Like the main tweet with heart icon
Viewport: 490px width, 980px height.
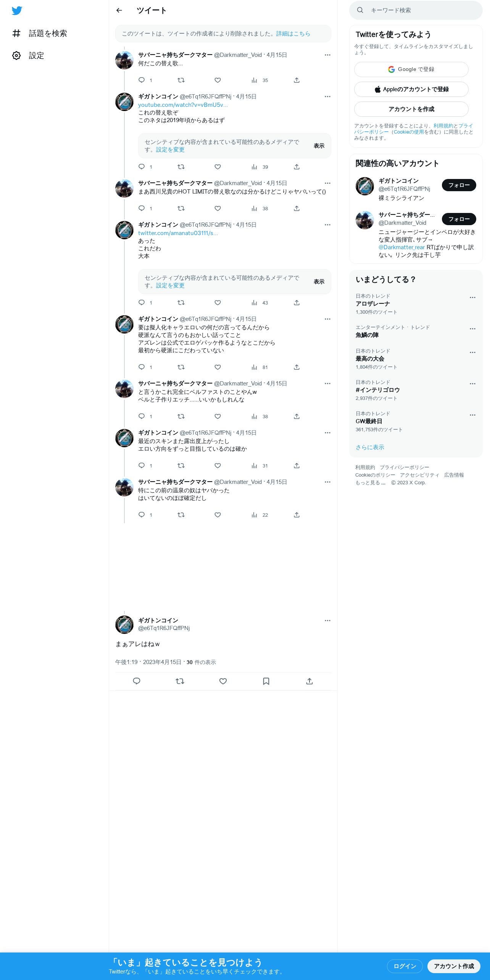click(x=223, y=681)
